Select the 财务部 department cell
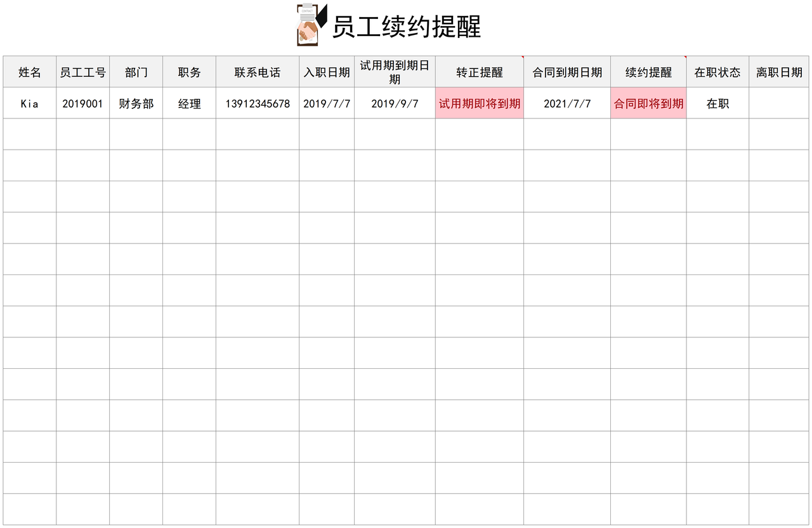This screenshot has height=528, width=812. [x=136, y=103]
